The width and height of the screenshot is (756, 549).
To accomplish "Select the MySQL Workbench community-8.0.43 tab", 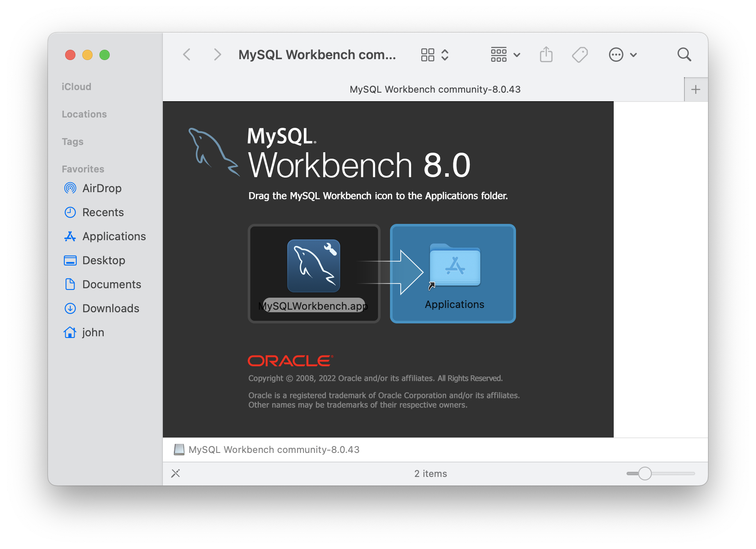I will click(435, 89).
